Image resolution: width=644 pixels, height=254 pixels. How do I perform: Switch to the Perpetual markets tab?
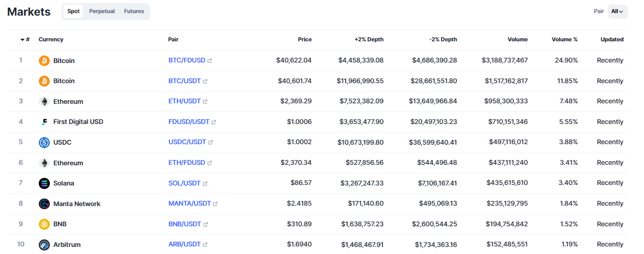point(102,11)
